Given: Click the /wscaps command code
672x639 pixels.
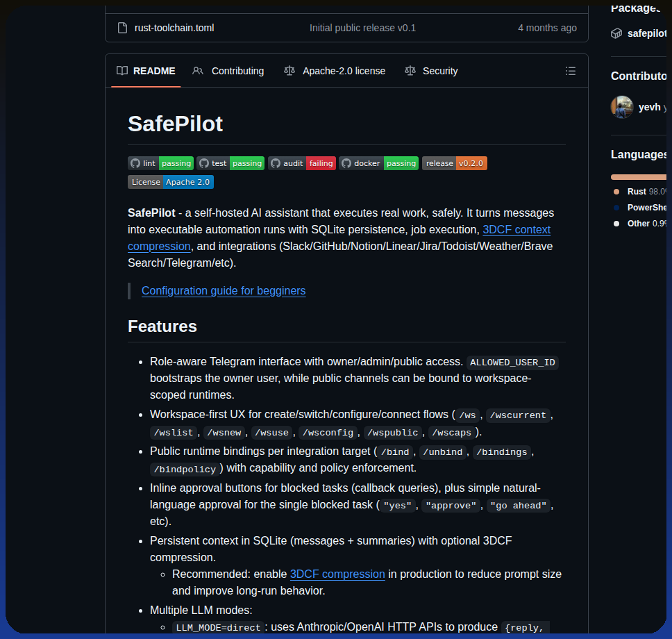Looking at the screenshot, I should pos(452,433).
